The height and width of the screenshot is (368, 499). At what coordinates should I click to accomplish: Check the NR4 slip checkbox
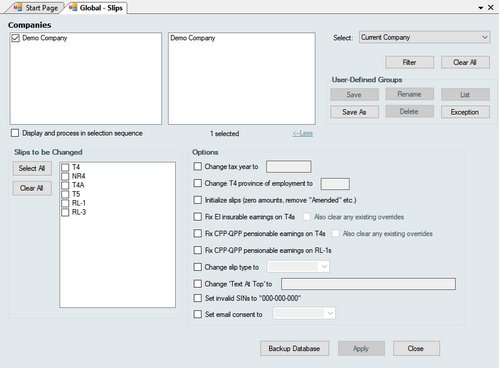pyautogui.click(x=65, y=176)
